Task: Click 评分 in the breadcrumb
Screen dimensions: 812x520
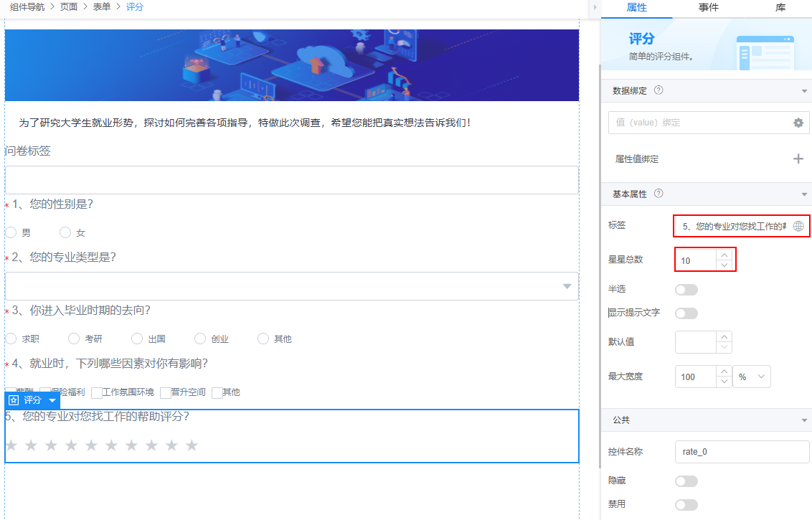Action: pyautogui.click(x=135, y=6)
